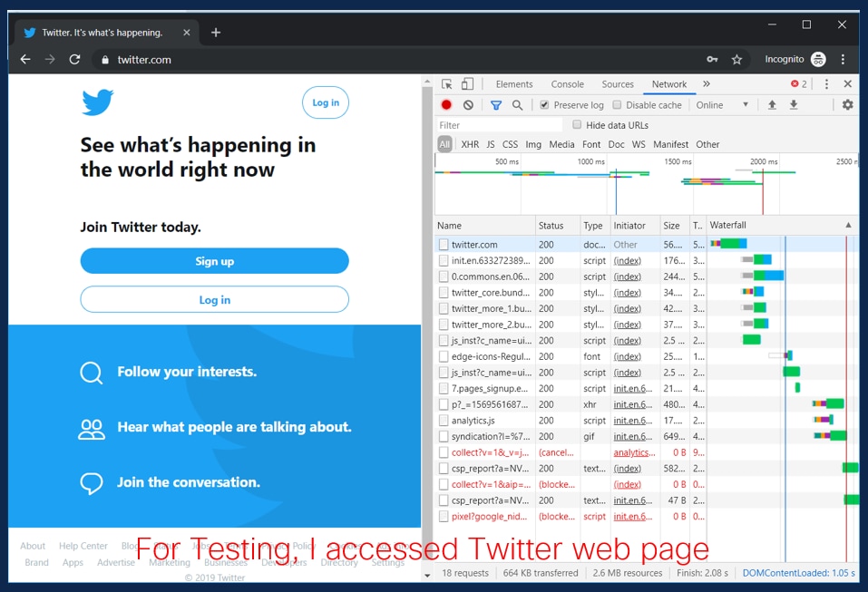
Task: Bookmark this page with the star
Action: [736, 59]
